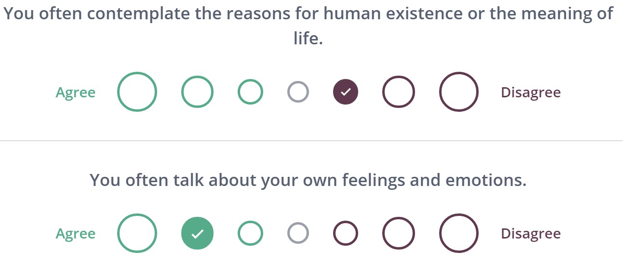644x265 pixels.
Task: Pick medium purple circle for feelings statement
Action: pos(399,233)
